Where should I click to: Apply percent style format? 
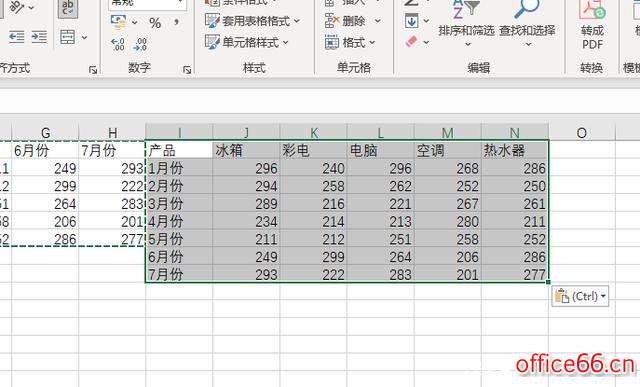[x=155, y=23]
